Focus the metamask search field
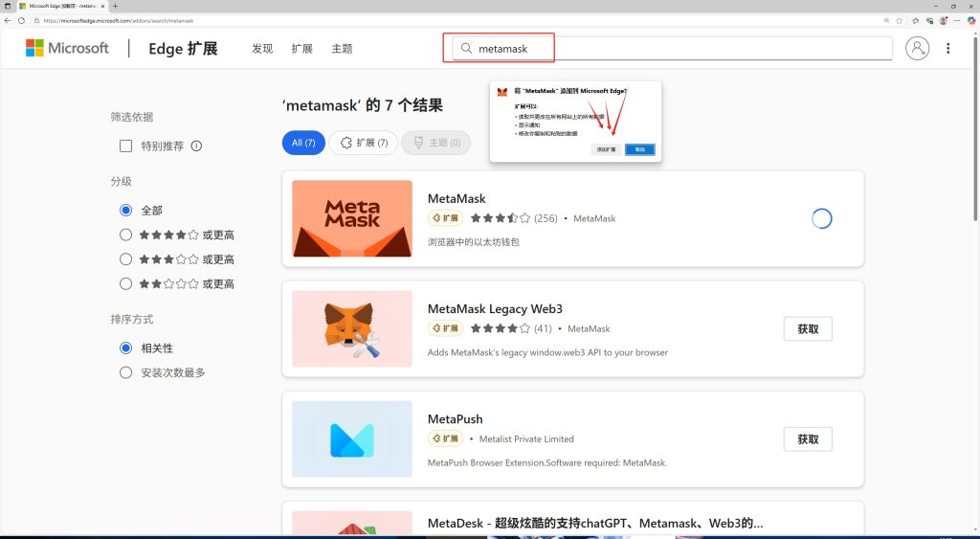Screen dimensions: 980x539 [672, 48]
